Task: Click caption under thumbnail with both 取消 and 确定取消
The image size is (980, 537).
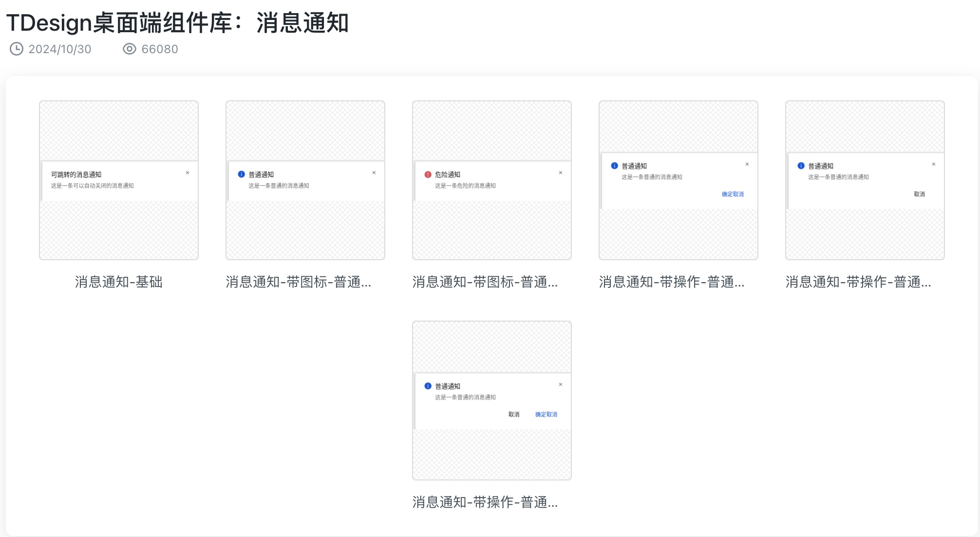Action: point(485,502)
